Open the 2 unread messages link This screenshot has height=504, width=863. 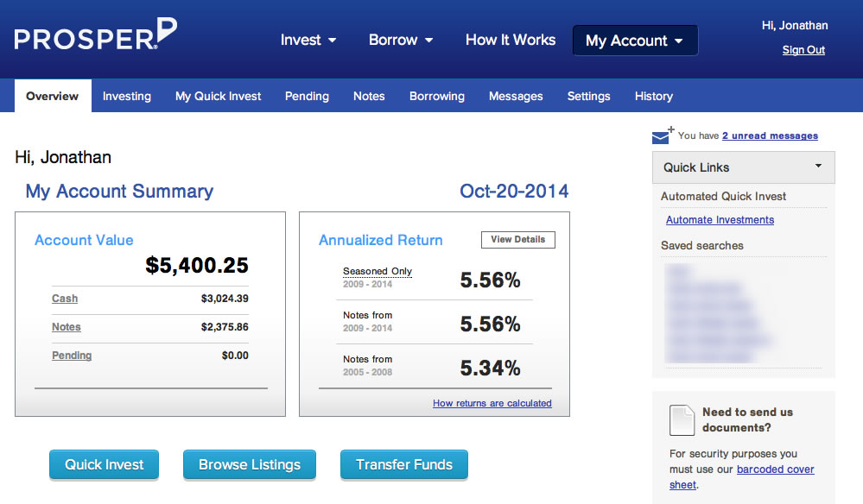(x=770, y=135)
